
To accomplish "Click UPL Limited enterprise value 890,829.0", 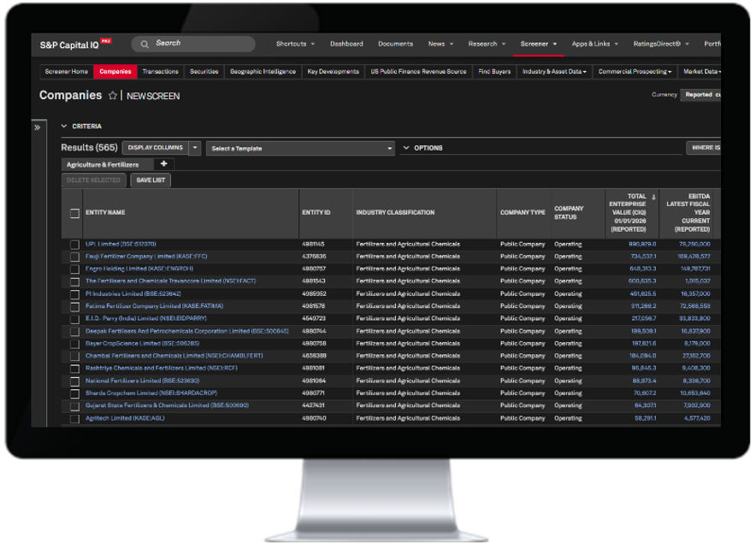I will click(642, 245).
